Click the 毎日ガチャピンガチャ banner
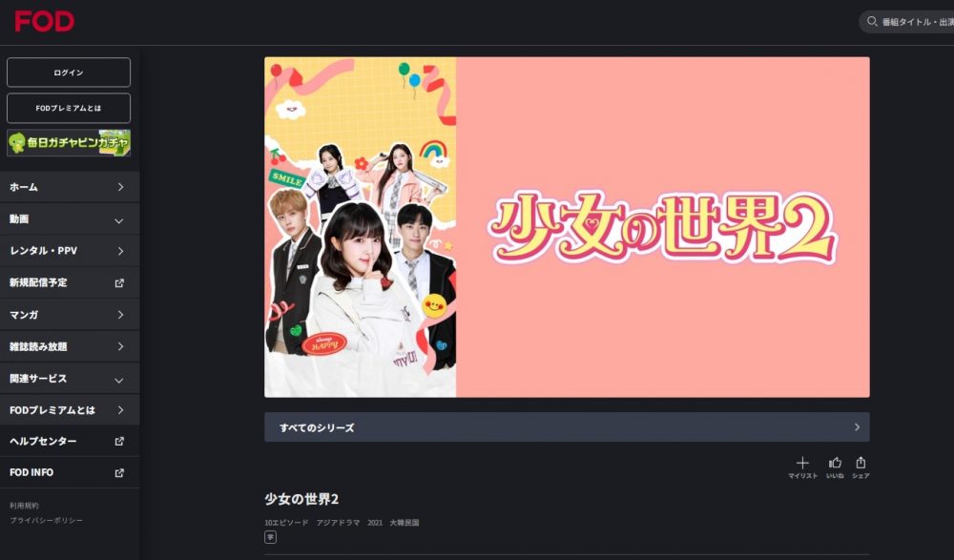This screenshot has height=560, width=954. 69,143
